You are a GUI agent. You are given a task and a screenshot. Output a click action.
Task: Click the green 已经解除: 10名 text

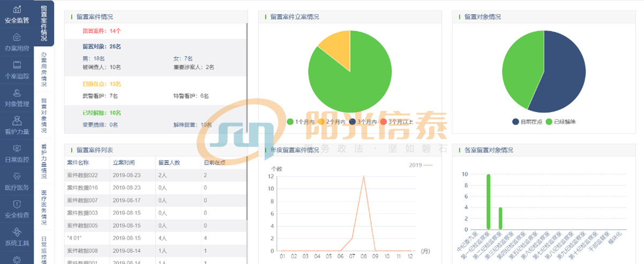coord(102,113)
